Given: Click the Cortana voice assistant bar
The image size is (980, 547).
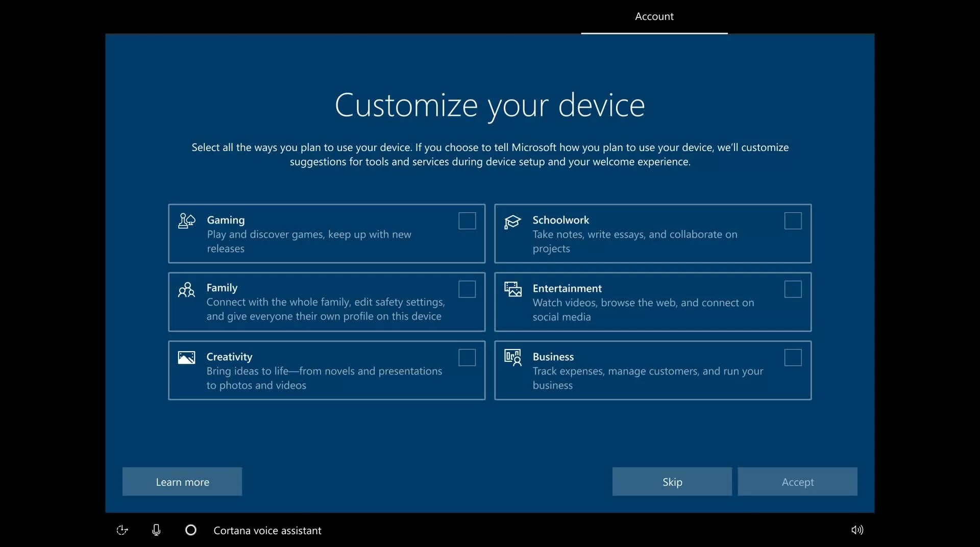Looking at the screenshot, I should (x=267, y=530).
